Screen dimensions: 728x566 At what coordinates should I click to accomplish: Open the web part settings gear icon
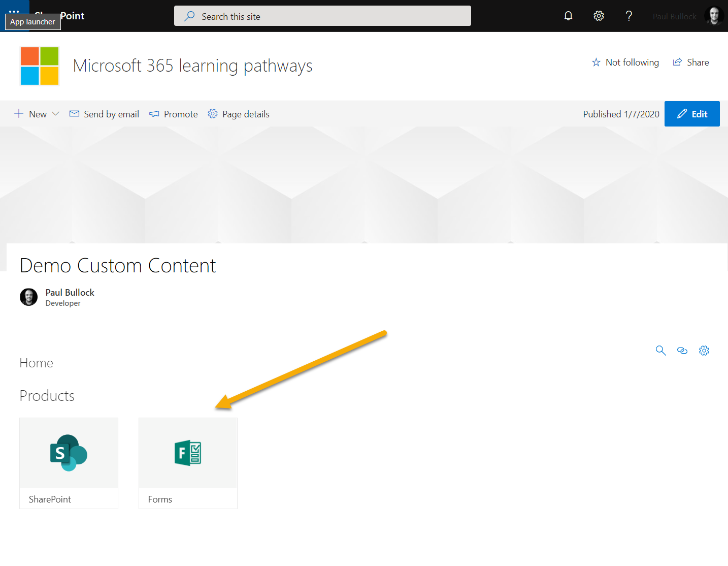coord(704,350)
